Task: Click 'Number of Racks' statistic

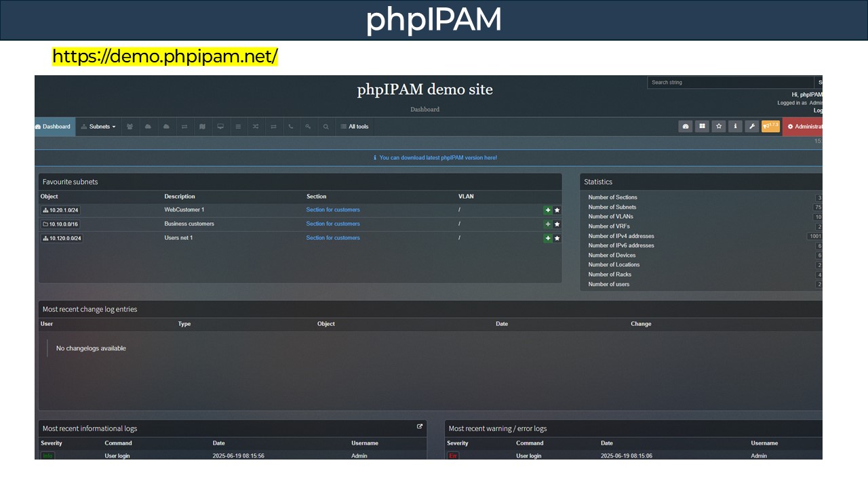Action: (610, 274)
